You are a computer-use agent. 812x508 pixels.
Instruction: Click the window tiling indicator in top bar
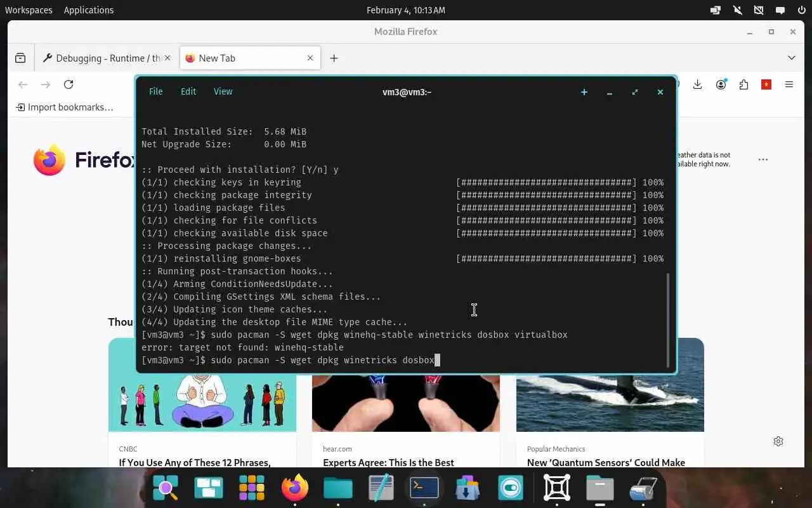pyautogui.click(x=716, y=10)
